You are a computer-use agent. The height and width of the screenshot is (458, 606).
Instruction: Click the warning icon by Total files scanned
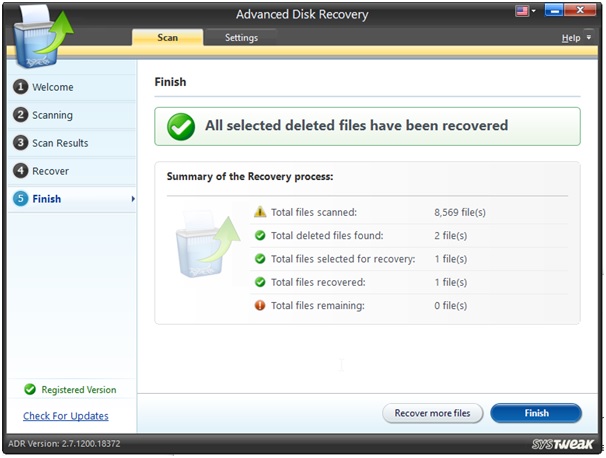pos(260,212)
